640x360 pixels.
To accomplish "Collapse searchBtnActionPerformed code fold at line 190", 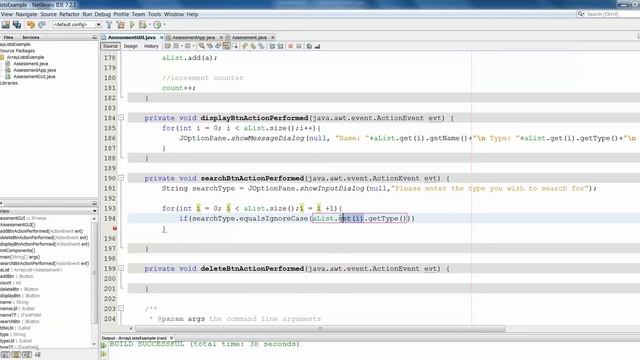I will click(x=121, y=178).
